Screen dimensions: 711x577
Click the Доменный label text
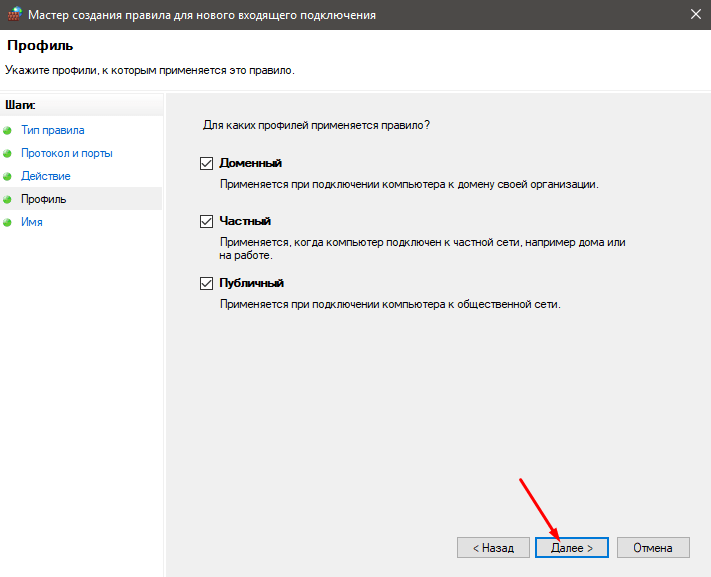coord(251,163)
